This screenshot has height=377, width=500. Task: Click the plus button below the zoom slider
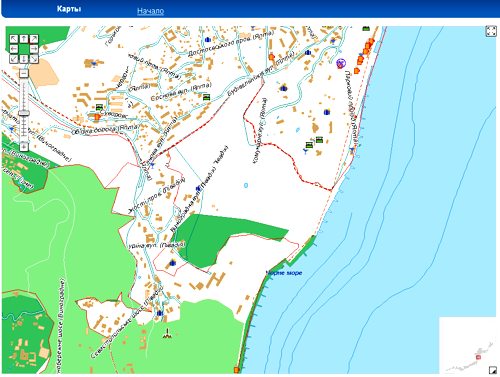click(x=24, y=146)
